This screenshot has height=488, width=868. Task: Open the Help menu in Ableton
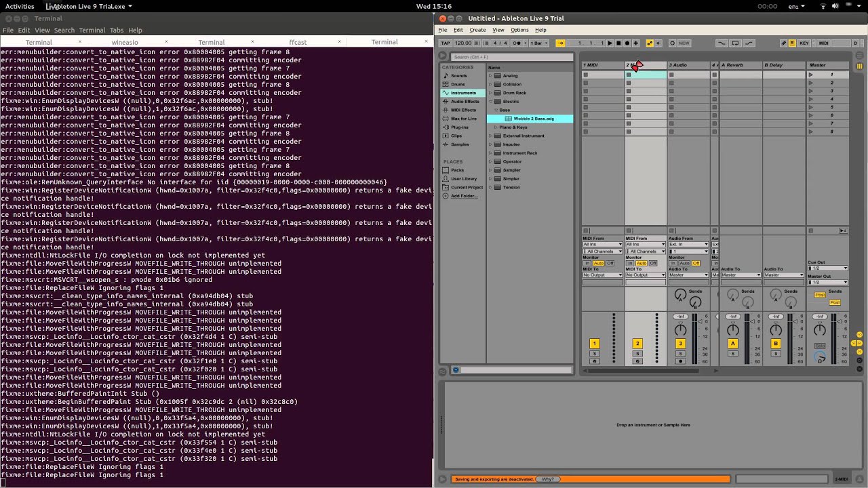(540, 30)
